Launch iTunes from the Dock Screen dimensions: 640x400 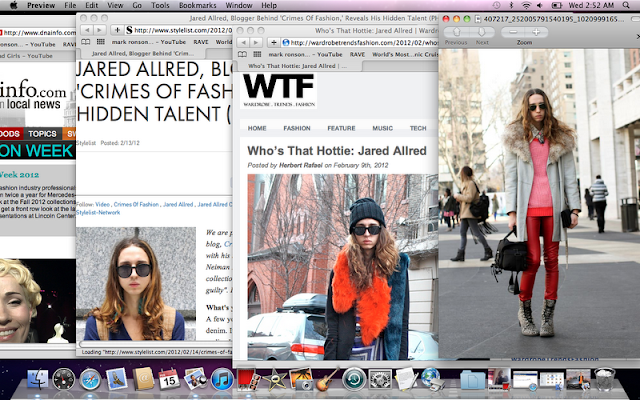222,379
